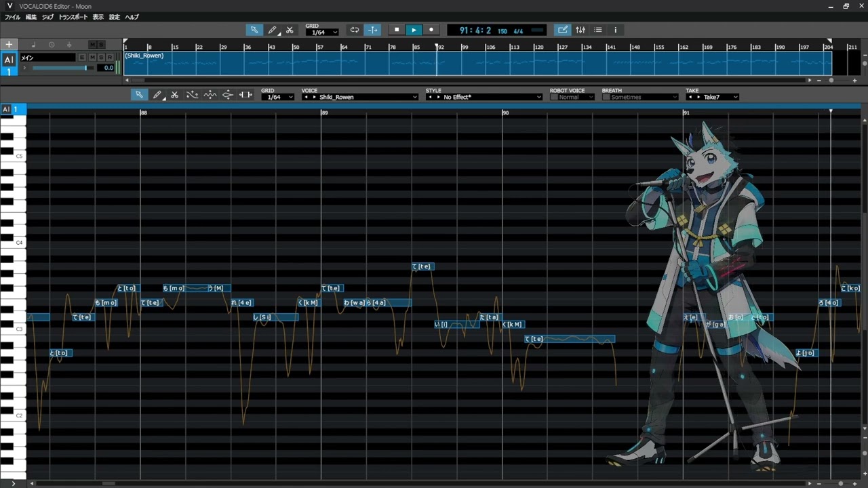Image resolution: width=868 pixels, height=488 pixels.
Task: Add a new track with plus button
Action: 9,45
